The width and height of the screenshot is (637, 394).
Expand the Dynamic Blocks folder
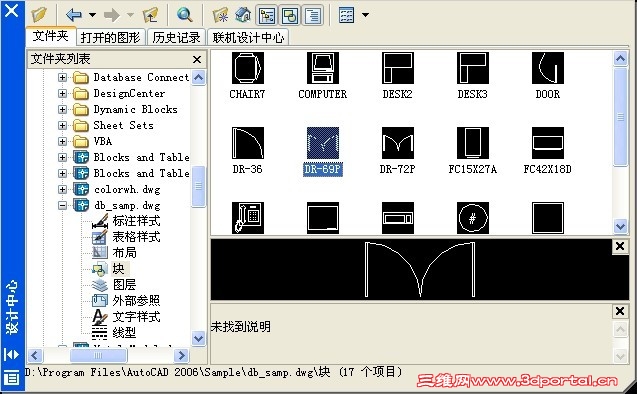(x=62, y=109)
